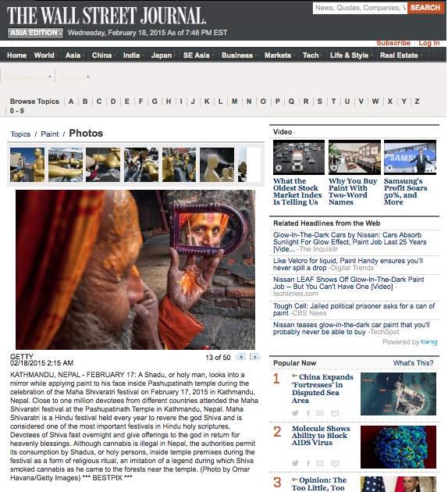Open the Asia Edition dropdown
The image size is (448, 492).
35,33
